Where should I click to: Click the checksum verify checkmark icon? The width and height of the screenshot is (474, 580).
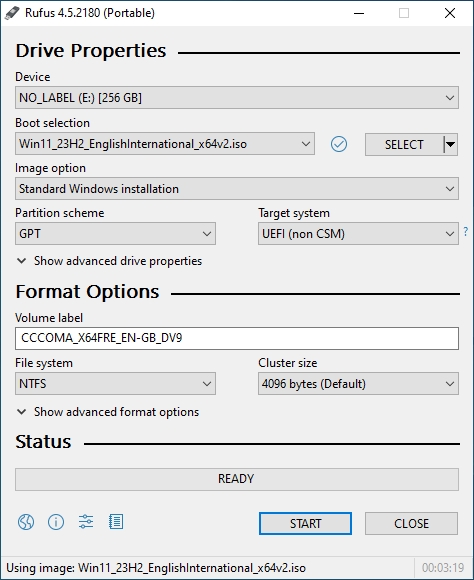coord(339,144)
